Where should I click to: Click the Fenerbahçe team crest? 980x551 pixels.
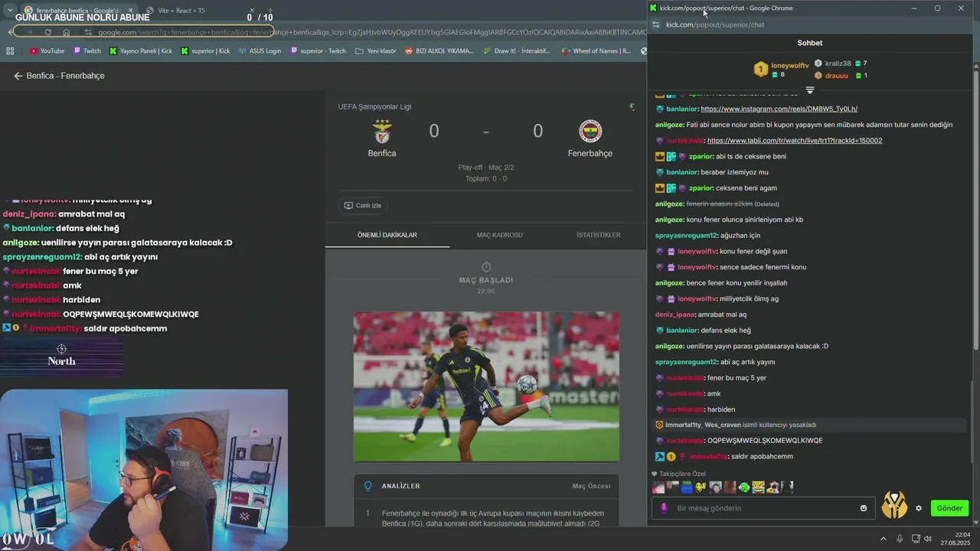[590, 132]
